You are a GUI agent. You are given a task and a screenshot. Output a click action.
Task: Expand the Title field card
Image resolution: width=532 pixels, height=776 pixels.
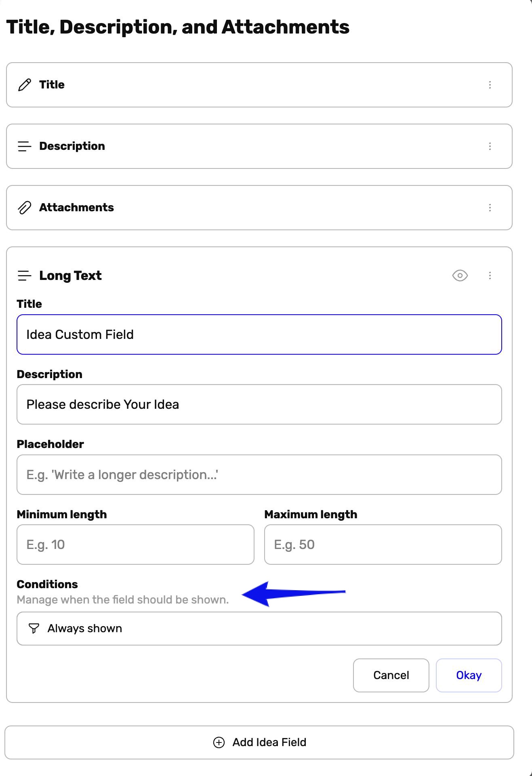click(x=259, y=85)
